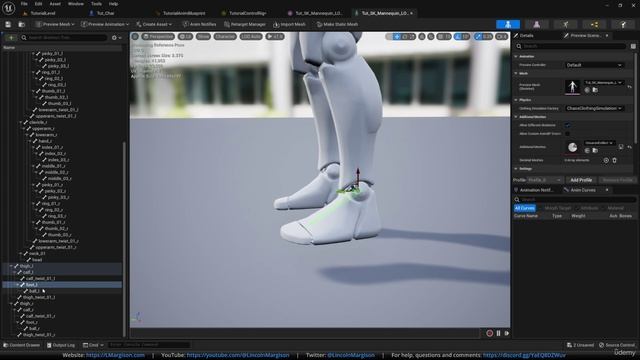
Task: Switch to Animation editor mode icon
Action: click(x=565, y=24)
